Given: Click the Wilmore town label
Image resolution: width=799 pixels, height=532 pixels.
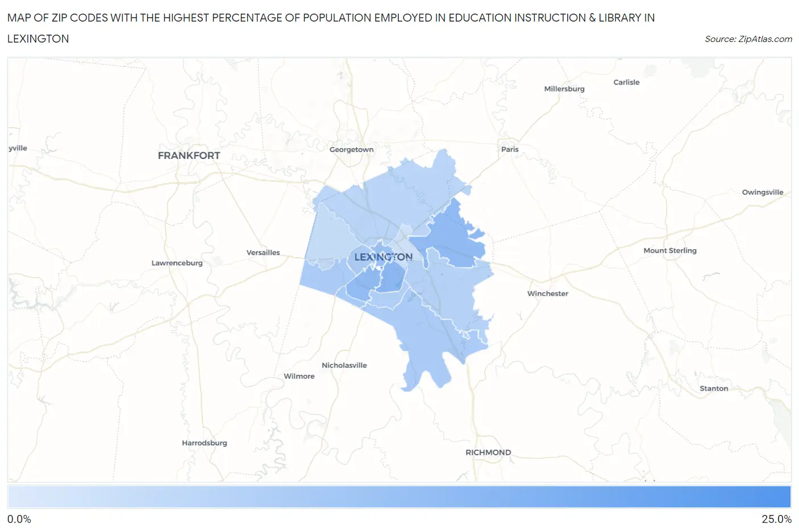Looking at the screenshot, I should (x=299, y=376).
